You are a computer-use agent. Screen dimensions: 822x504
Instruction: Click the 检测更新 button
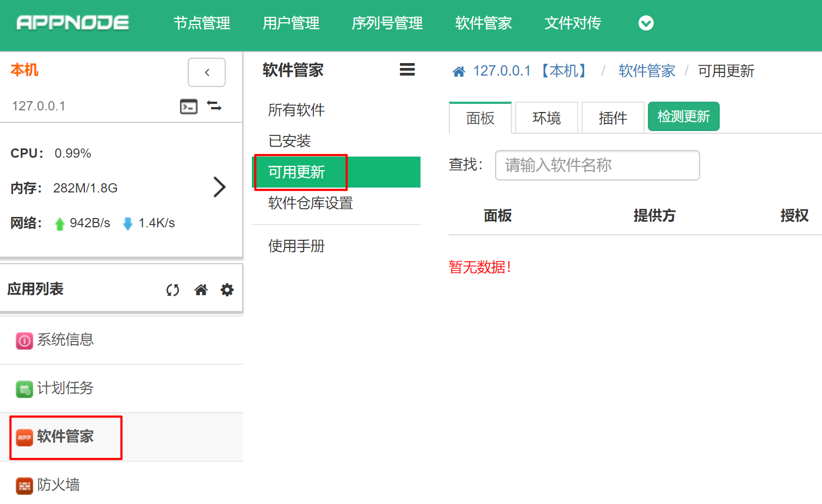point(683,117)
